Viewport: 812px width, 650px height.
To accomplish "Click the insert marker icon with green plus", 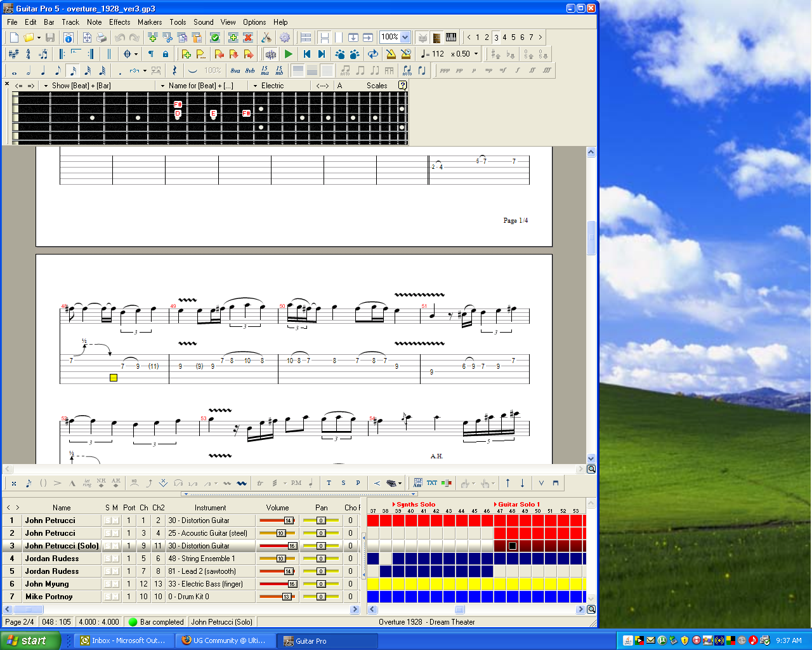I will pos(186,54).
